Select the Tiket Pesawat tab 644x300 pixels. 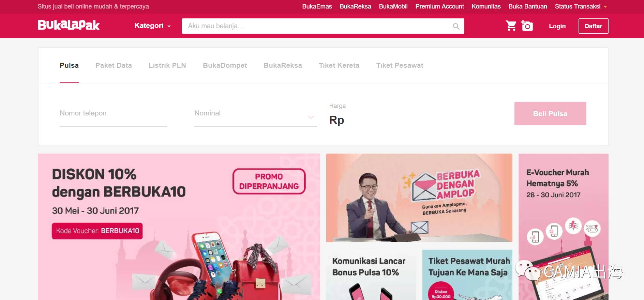point(400,65)
